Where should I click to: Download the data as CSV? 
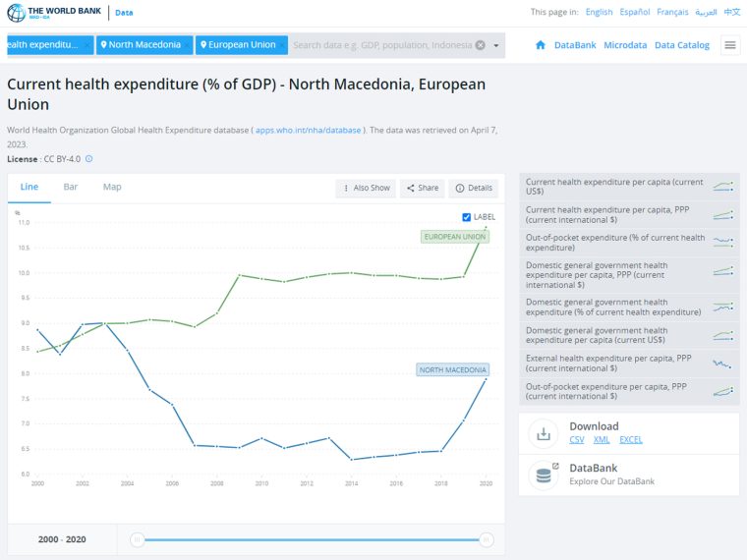(x=576, y=439)
